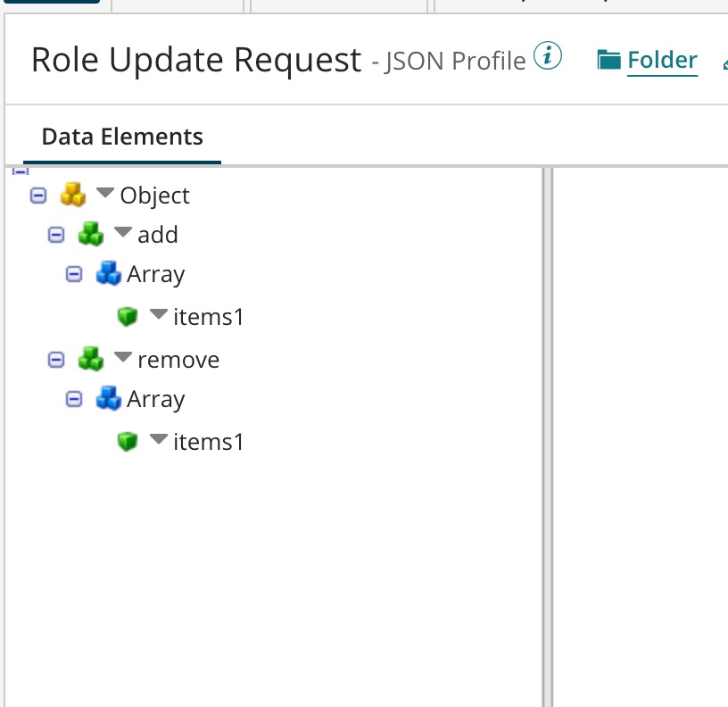Click the blue Array icon under remove
The image size is (728, 707).
coord(108,399)
